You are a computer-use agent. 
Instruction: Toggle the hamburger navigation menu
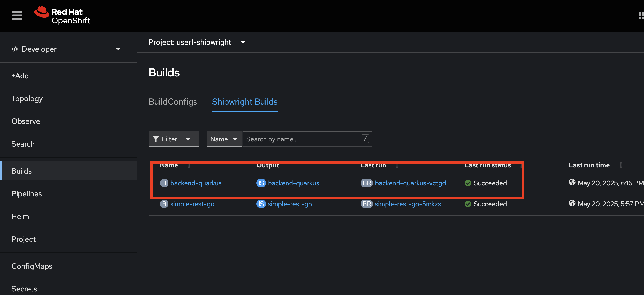17,15
